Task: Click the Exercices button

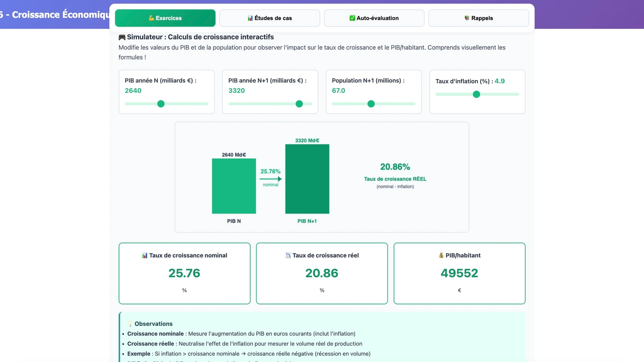Action: [x=165, y=18]
